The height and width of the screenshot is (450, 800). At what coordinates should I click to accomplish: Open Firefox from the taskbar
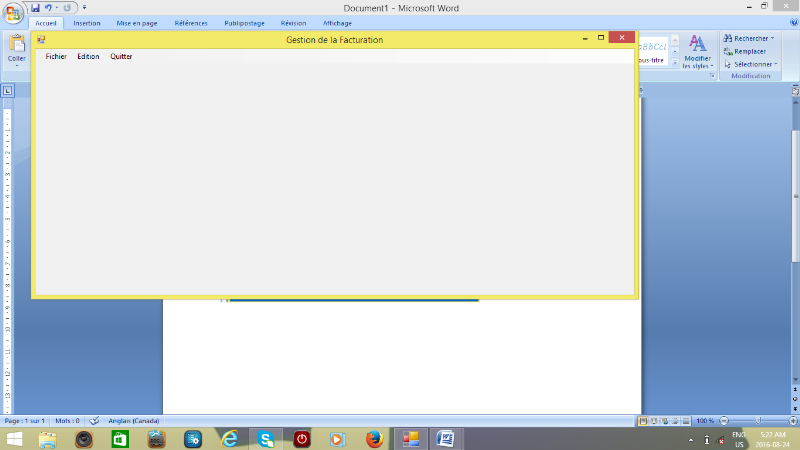pos(374,439)
